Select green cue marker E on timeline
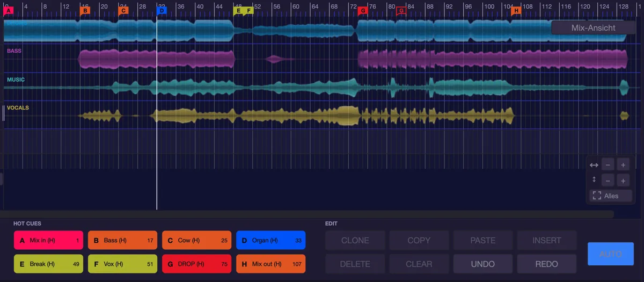 click(x=238, y=10)
